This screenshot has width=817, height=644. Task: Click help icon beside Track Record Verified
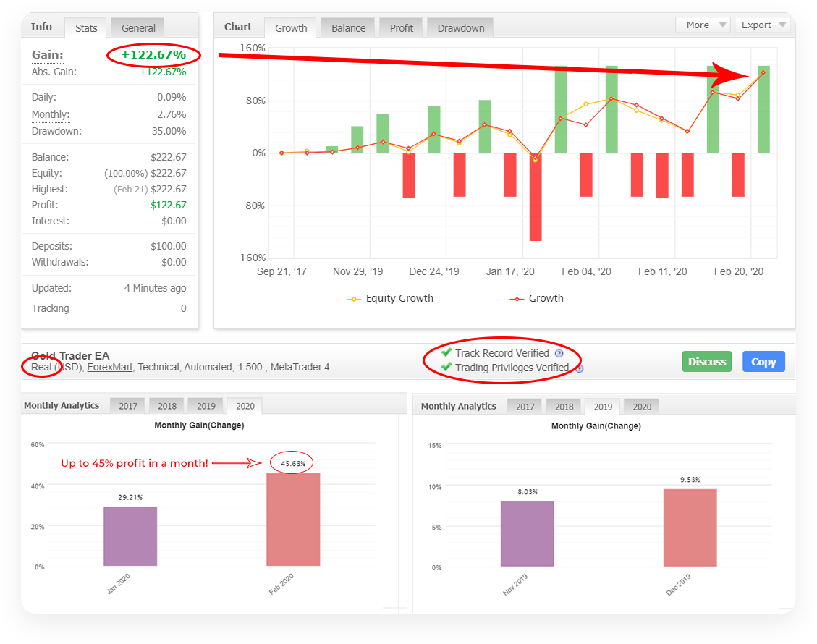pos(559,353)
